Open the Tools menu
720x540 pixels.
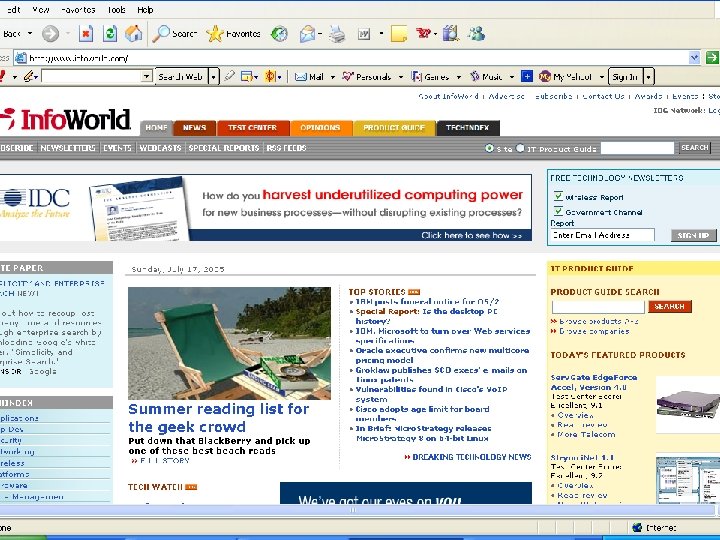point(116,10)
